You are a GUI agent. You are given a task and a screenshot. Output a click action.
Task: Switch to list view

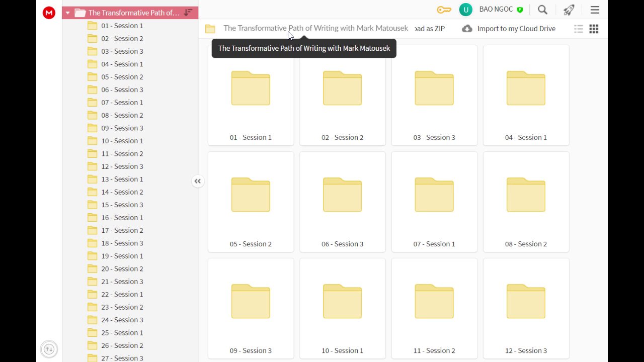(x=579, y=29)
